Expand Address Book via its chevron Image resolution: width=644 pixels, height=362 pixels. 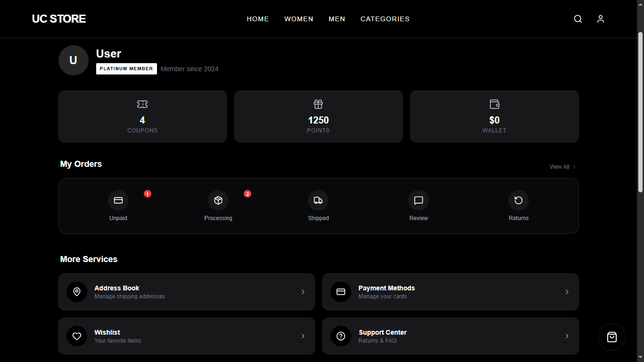coord(303,292)
